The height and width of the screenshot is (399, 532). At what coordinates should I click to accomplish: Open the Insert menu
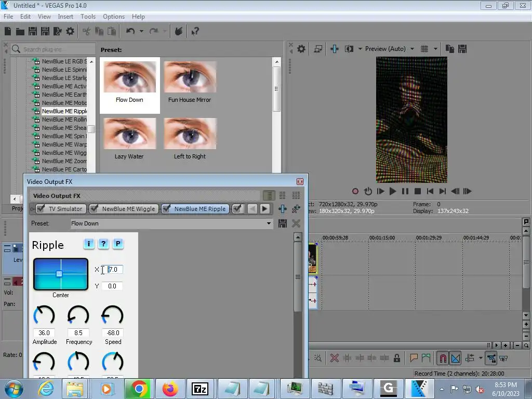point(65,17)
